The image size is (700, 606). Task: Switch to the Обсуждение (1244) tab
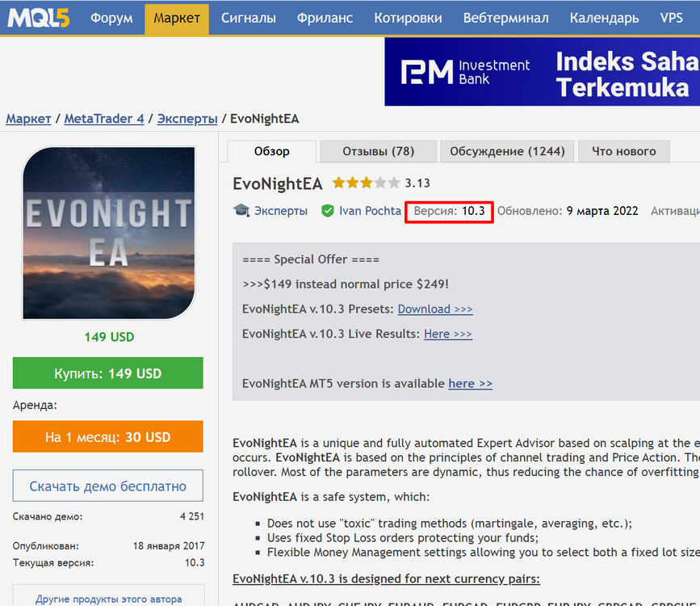(507, 152)
